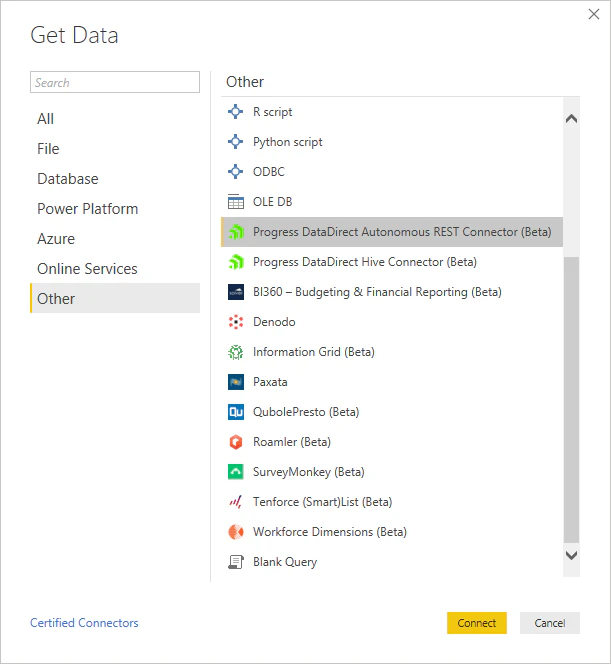Click the scroll up arrow of connector list
Image resolution: width=611 pixels, height=664 pixels.
pos(571,119)
